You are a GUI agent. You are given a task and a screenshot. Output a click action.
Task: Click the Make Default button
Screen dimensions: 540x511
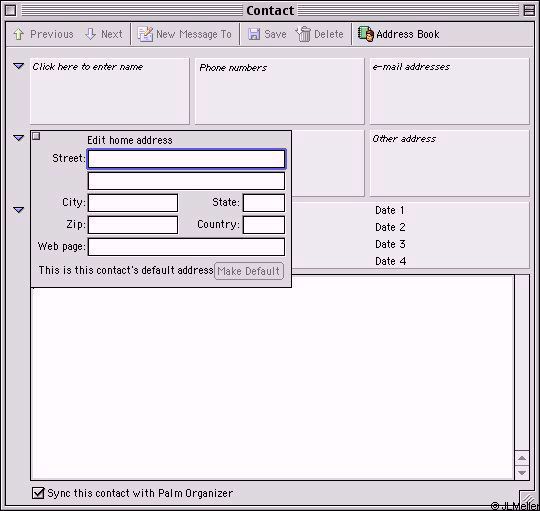pyautogui.click(x=249, y=271)
